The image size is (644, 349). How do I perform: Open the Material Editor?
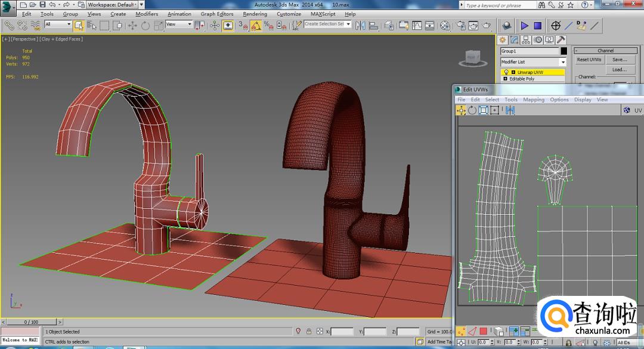click(445, 26)
